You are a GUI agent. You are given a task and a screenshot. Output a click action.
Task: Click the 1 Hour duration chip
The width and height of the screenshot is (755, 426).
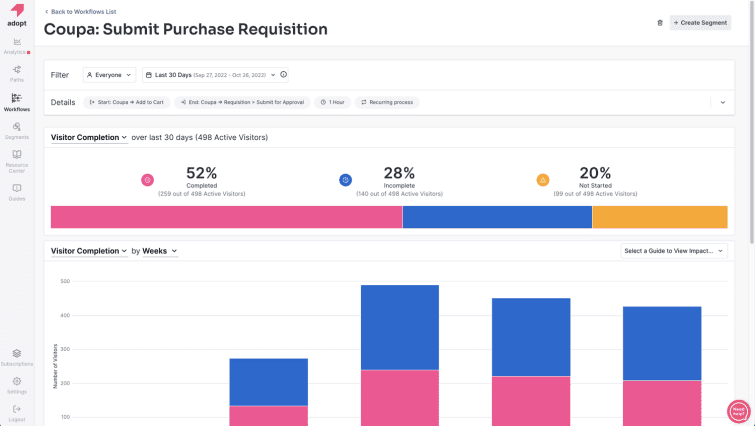point(333,102)
